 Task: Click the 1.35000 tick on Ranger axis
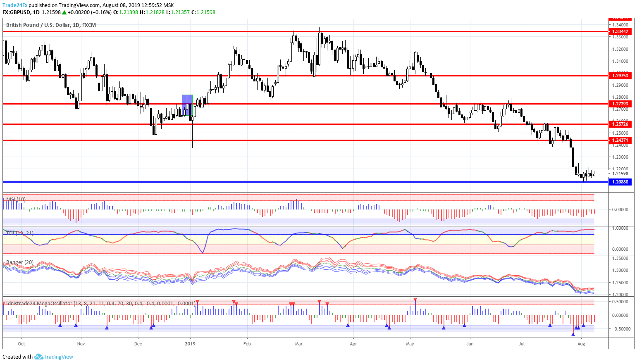620,258
